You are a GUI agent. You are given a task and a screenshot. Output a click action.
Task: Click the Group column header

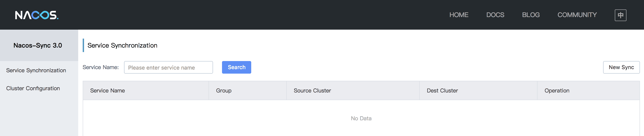point(224,91)
